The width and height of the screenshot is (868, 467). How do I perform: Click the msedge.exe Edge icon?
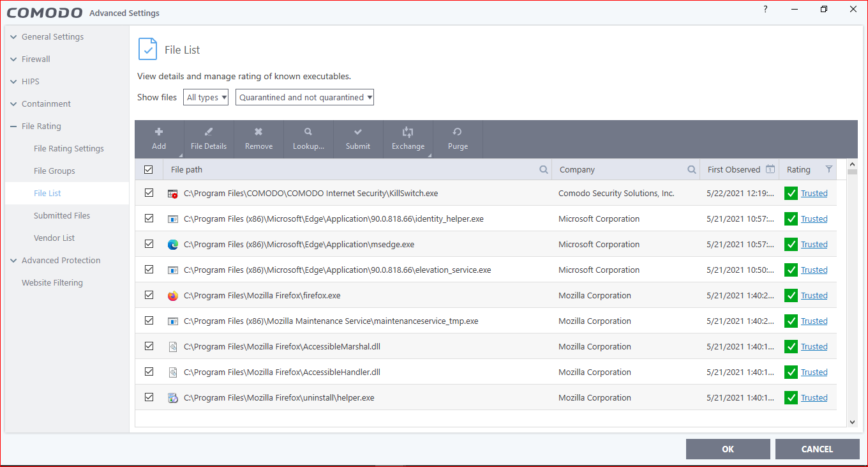(x=172, y=244)
